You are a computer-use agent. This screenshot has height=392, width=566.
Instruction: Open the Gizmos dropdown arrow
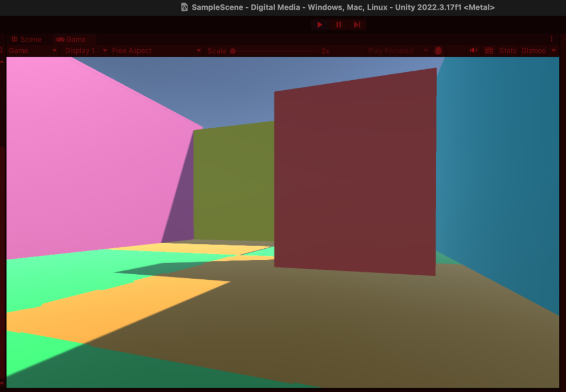554,51
